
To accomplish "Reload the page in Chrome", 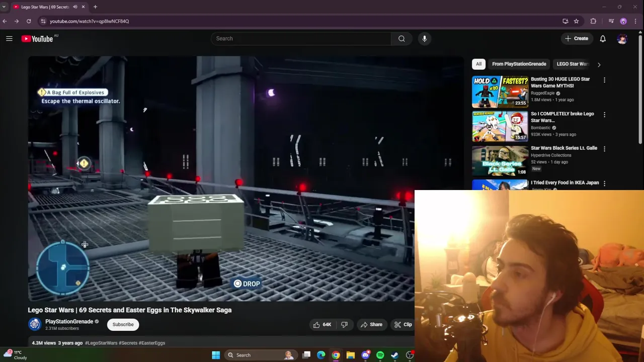I will pos(29,21).
